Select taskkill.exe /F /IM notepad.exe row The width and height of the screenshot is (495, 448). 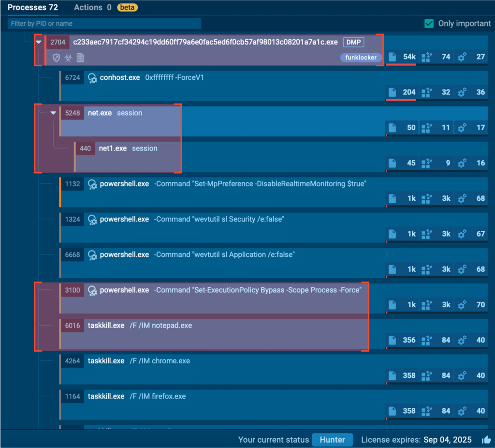click(274, 334)
